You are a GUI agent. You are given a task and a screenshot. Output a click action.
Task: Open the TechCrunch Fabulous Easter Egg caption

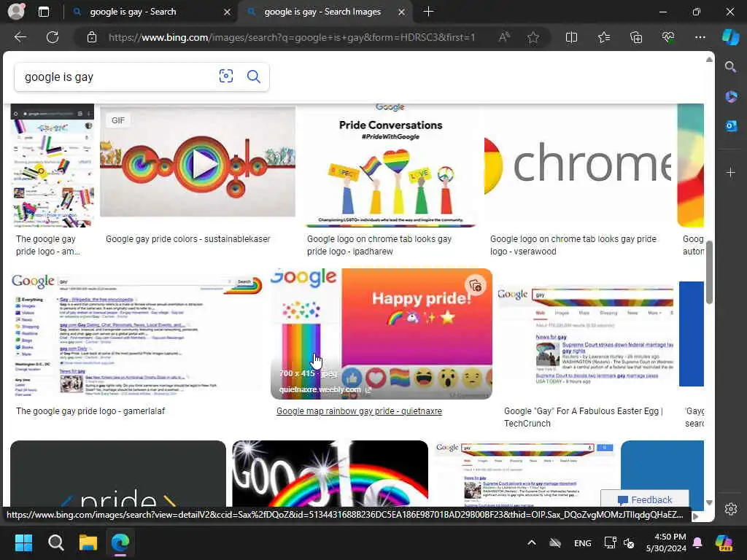point(583,417)
